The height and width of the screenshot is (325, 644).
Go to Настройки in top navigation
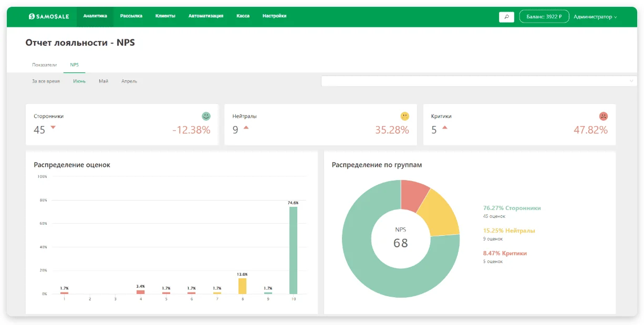point(275,16)
